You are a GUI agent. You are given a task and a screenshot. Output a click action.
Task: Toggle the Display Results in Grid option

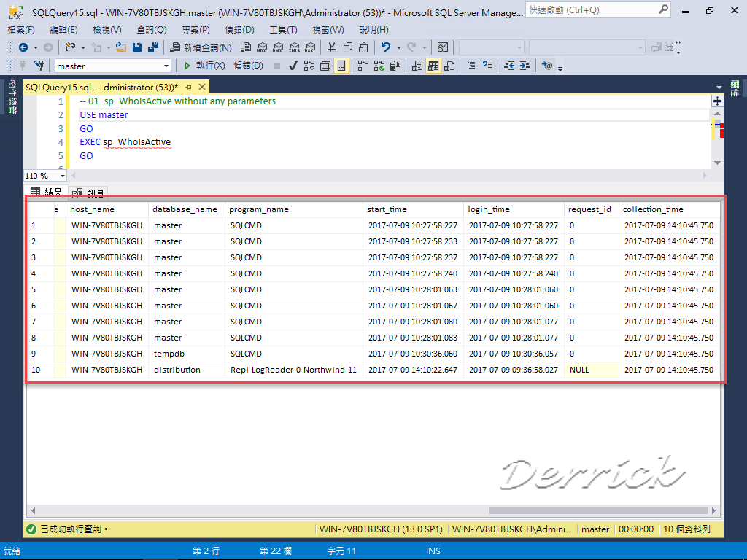[433, 66]
